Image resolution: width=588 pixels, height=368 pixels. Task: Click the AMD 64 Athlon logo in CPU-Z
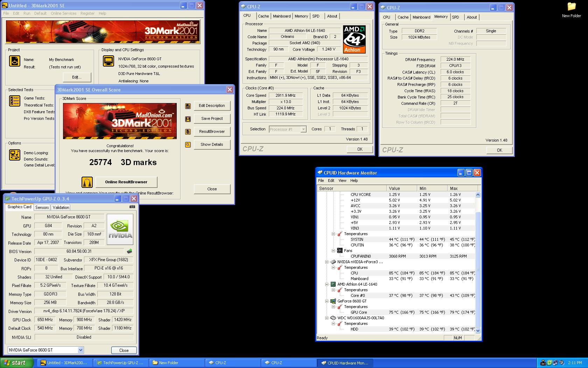pyautogui.click(x=354, y=39)
